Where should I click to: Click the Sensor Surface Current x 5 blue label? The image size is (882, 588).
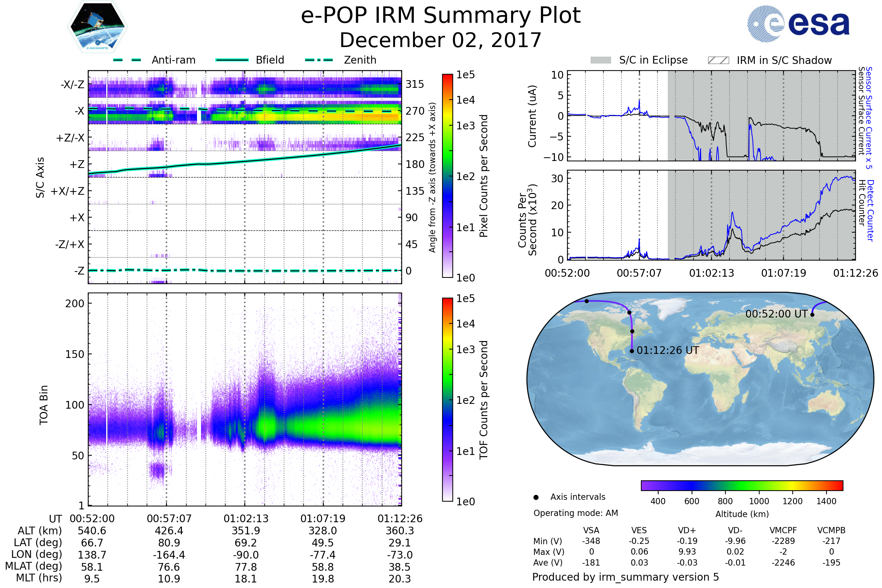[868, 118]
